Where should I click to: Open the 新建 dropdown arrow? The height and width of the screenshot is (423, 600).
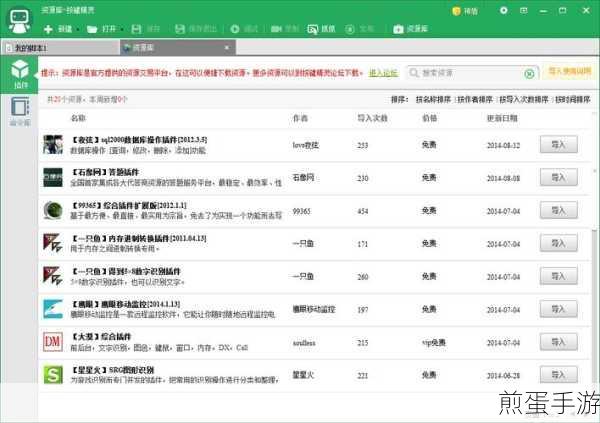coord(78,29)
